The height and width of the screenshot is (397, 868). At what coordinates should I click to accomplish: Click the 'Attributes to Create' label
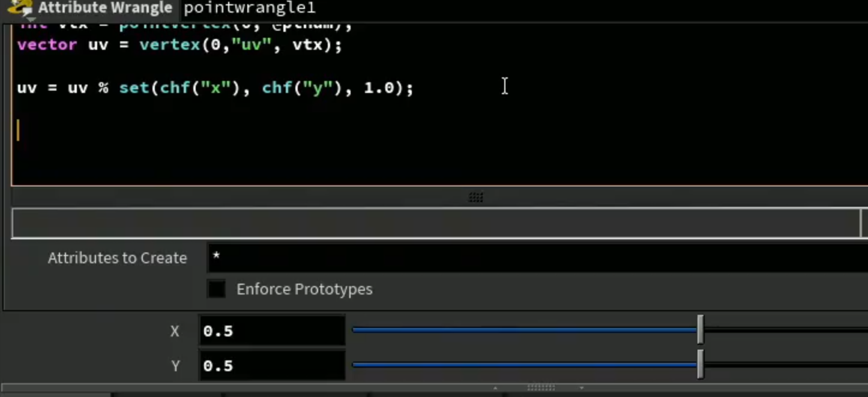point(117,258)
